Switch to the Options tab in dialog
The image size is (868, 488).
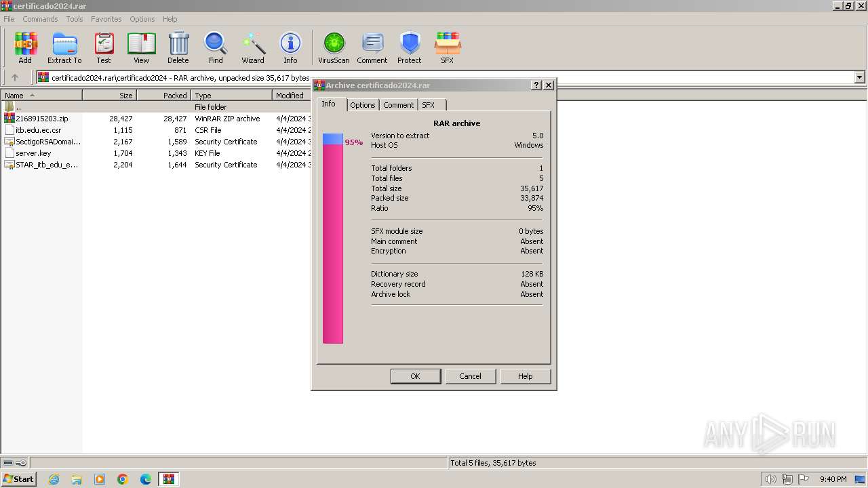coord(363,105)
